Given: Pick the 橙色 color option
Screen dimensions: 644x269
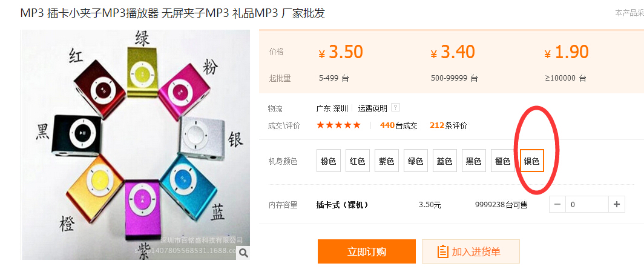Looking at the screenshot, I should (503, 161).
